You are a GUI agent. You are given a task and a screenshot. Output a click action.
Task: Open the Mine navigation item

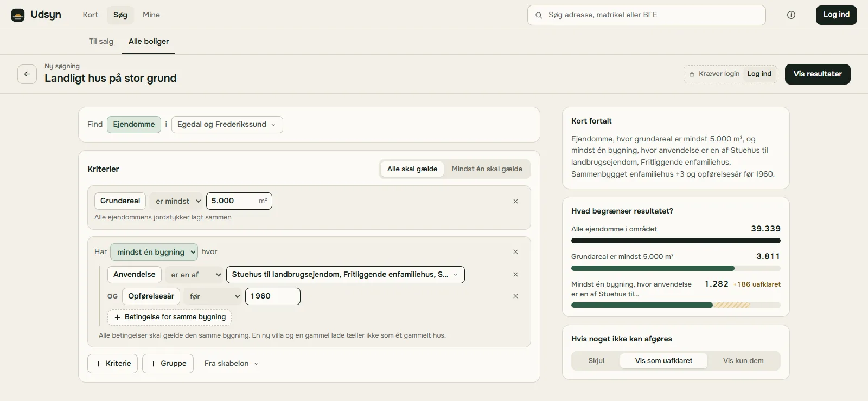tap(151, 15)
